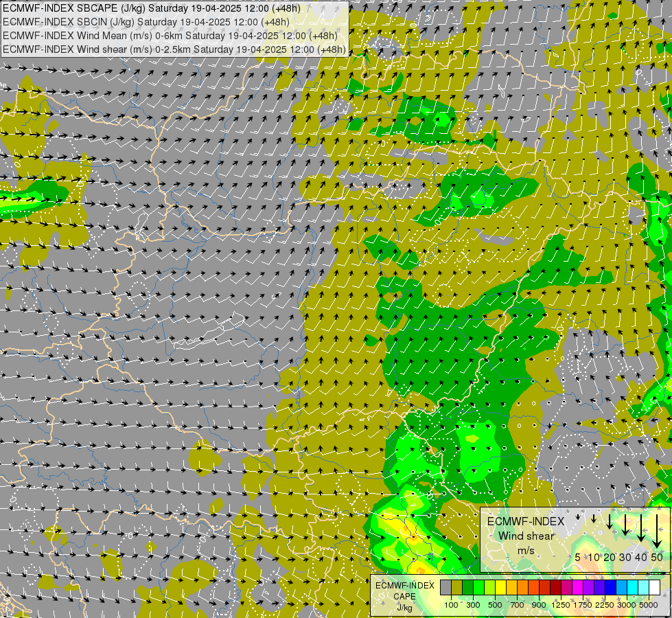Click the '300' CAPE scale value
Screen dimensions: 672x618
473,605
